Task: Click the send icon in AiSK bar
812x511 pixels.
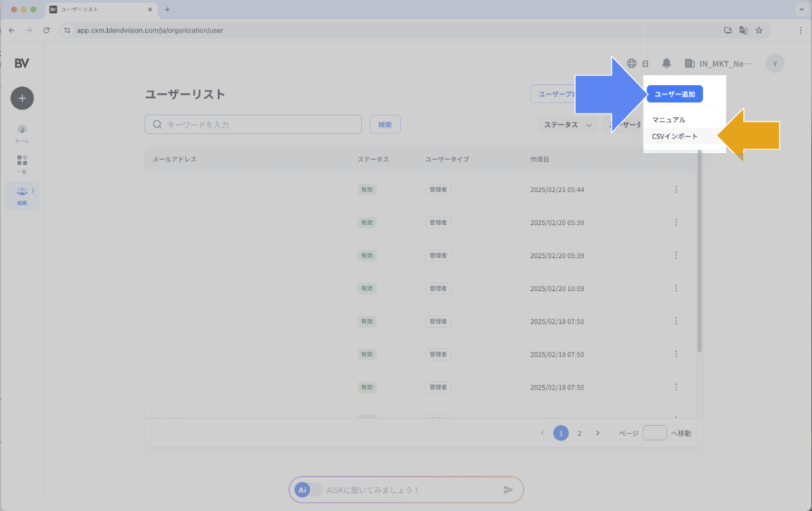Action: point(508,490)
